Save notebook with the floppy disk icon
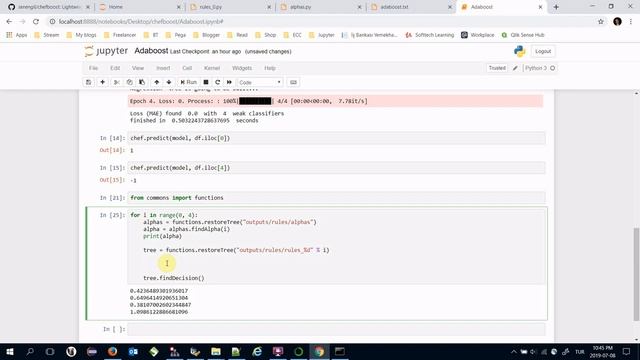The image size is (640, 360). [89, 82]
